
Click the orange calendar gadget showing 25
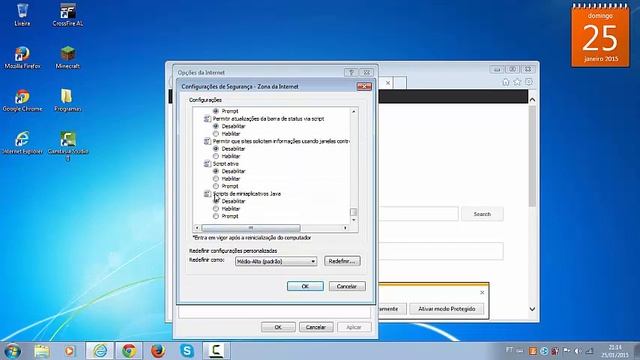point(600,35)
